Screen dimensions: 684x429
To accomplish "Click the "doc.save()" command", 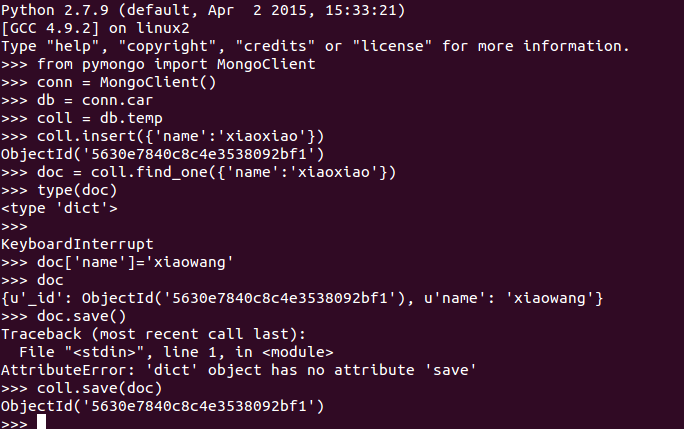I will coord(82,316).
